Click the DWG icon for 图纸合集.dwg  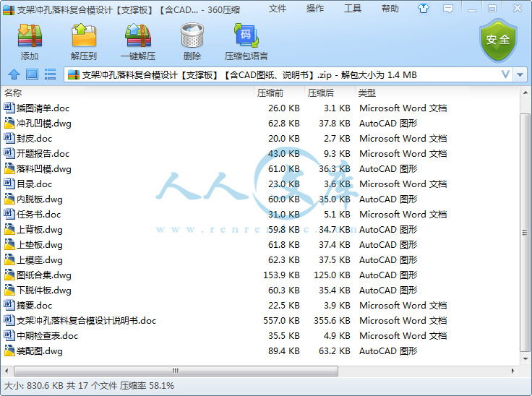9,275
